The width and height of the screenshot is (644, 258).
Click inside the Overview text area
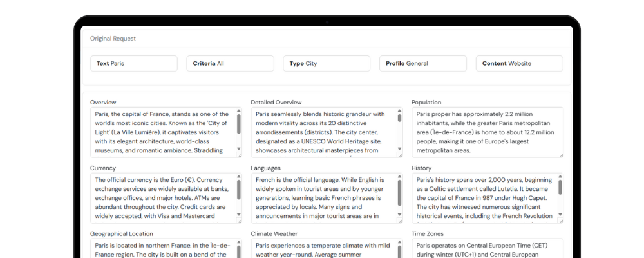pos(161,132)
